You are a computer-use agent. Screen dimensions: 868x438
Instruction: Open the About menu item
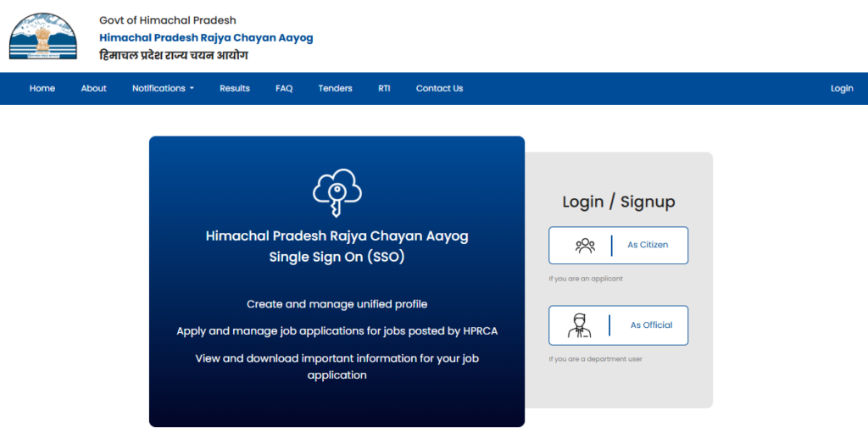(x=93, y=88)
